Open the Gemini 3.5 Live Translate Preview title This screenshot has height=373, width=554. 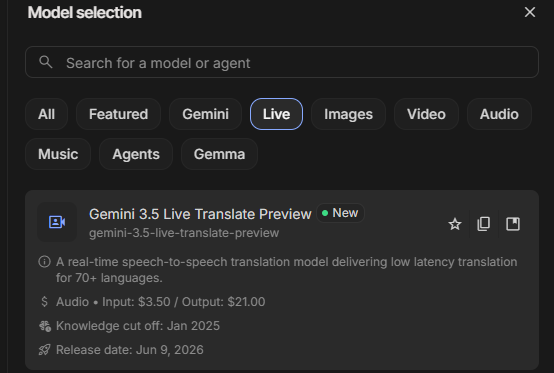(200, 214)
